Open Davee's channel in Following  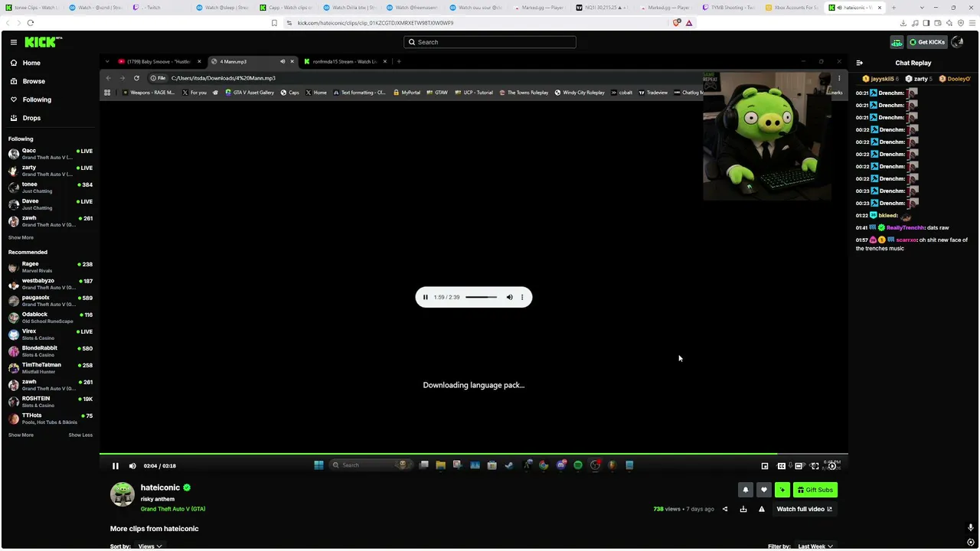50,204
